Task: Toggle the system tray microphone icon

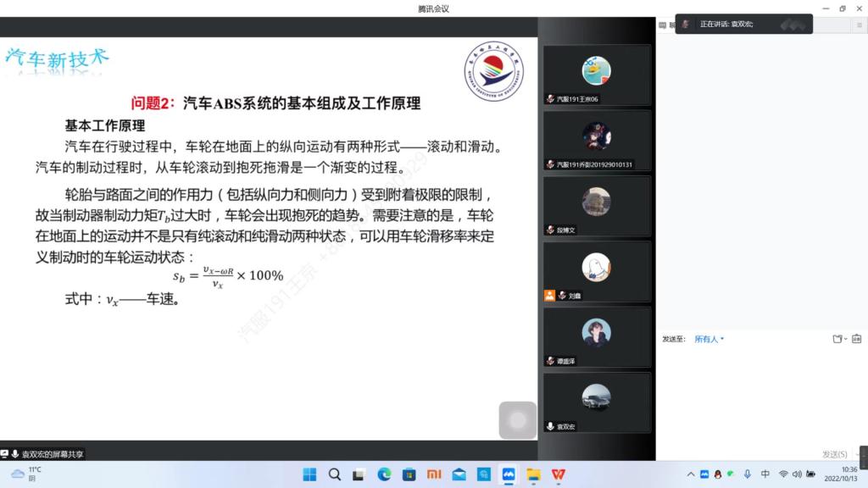Action: click(748, 474)
